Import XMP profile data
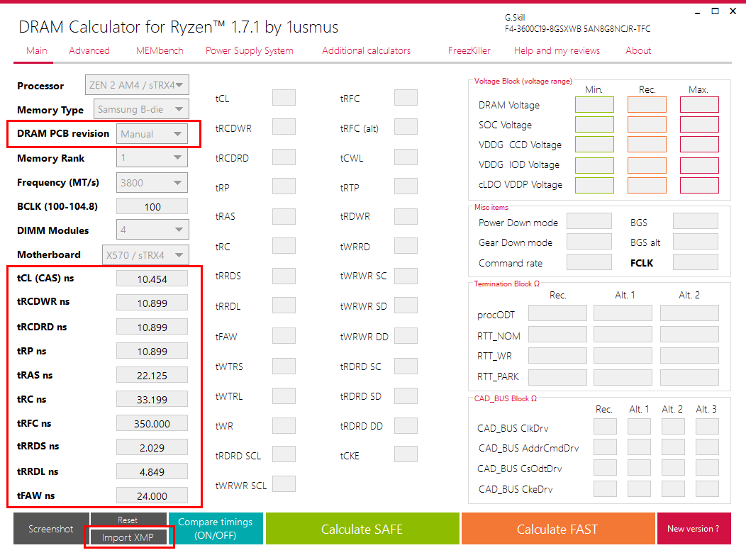 pyautogui.click(x=128, y=537)
